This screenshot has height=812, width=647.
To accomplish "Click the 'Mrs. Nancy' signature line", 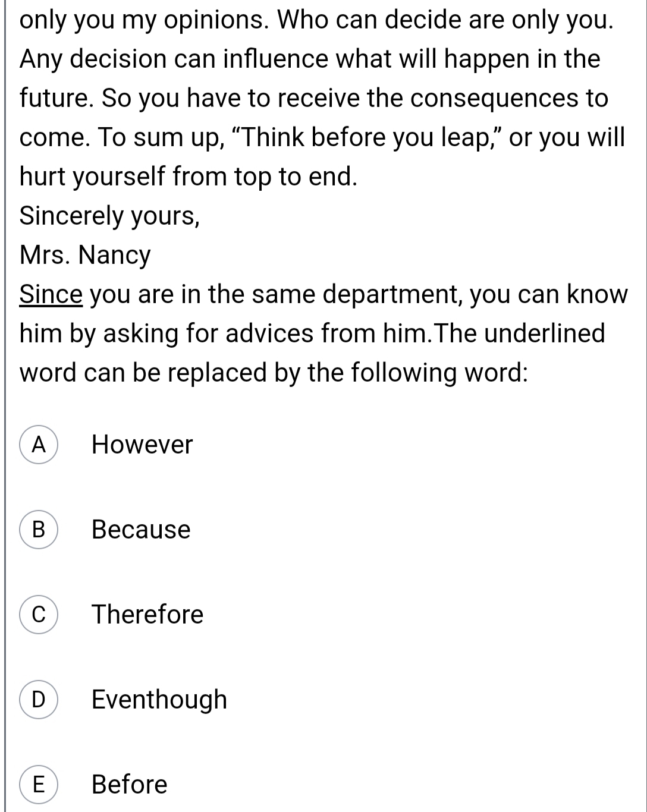I will [85, 256].
